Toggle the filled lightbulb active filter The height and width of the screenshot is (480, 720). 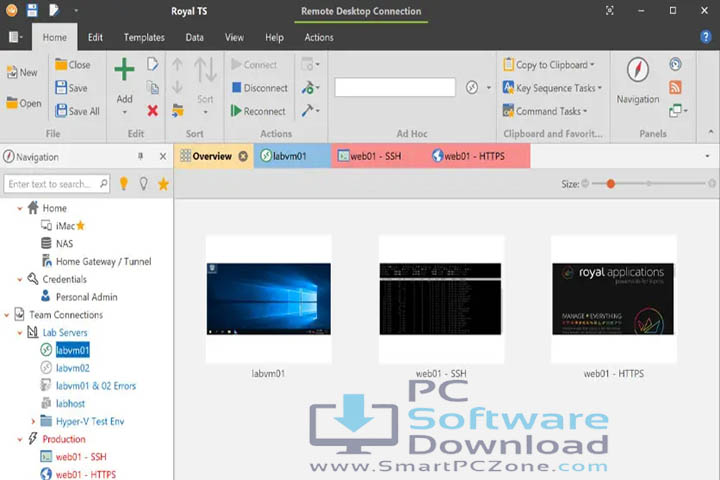(x=124, y=184)
